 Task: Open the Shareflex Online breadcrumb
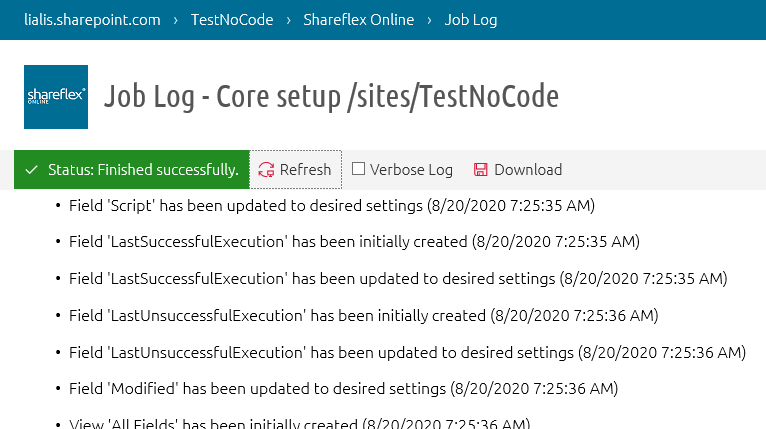pyautogui.click(x=359, y=20)
